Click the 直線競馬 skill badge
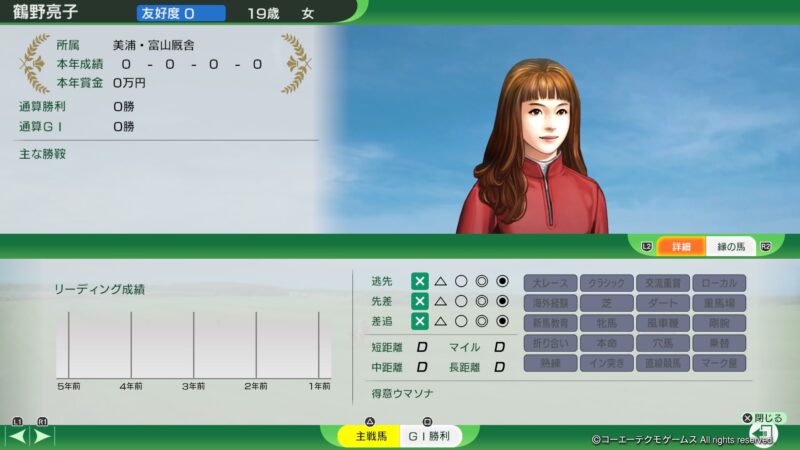800x450 pixels. (x=663, y=363)
